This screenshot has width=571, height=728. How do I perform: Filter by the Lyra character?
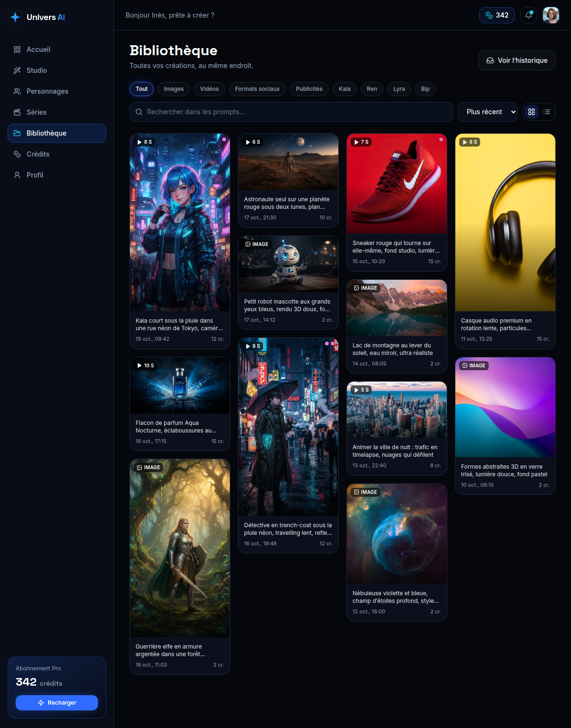point(399,89)
